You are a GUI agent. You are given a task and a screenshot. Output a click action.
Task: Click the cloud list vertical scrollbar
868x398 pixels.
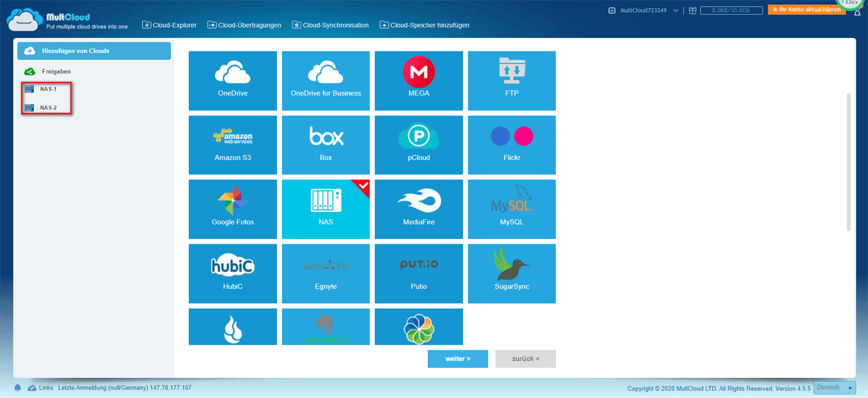pyautogui.click(x=849, y=162)
